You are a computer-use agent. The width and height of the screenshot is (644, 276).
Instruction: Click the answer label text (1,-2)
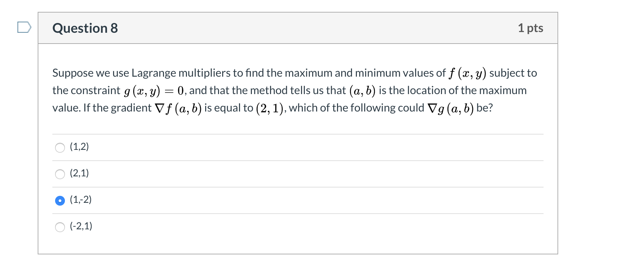(81, 200)
